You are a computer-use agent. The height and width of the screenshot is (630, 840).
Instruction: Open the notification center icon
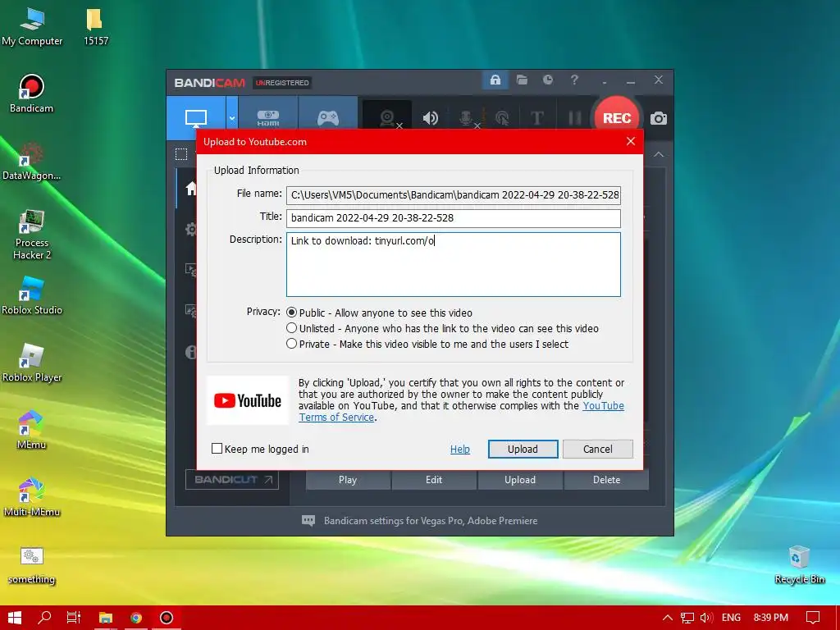(x=813, y=618)
